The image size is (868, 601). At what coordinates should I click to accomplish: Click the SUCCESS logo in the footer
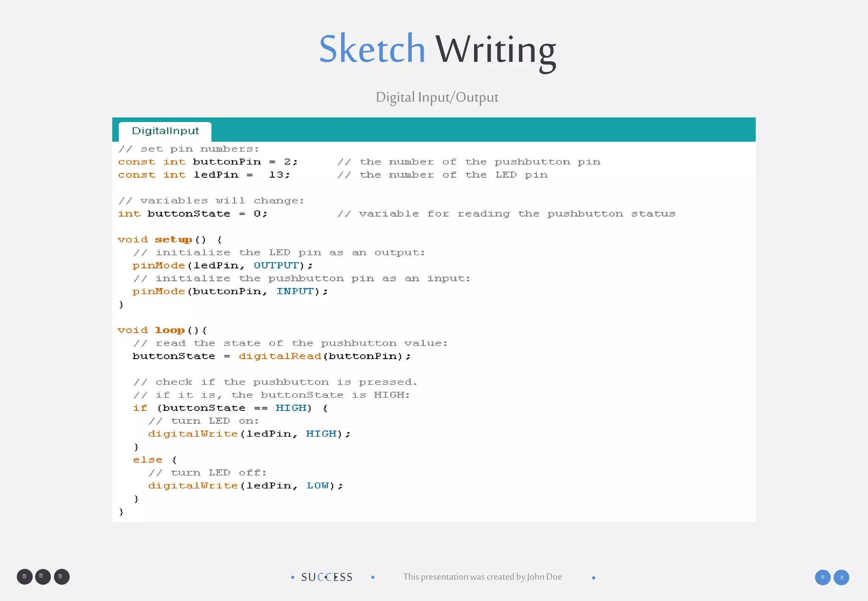(327, 577)
